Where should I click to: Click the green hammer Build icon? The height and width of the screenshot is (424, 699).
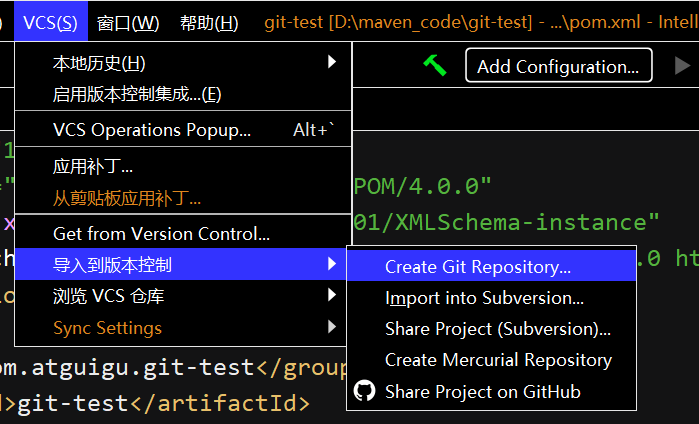tap(434, 65)
